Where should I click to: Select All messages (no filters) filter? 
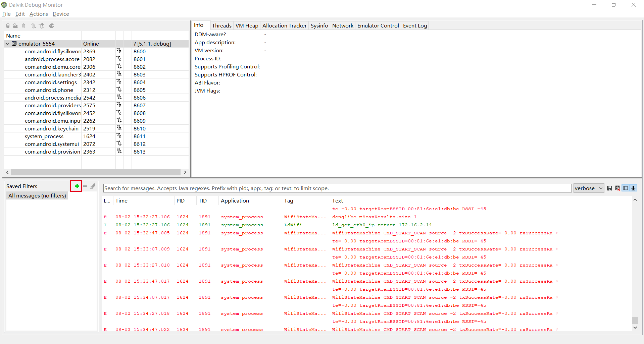(x=37, y=195)
